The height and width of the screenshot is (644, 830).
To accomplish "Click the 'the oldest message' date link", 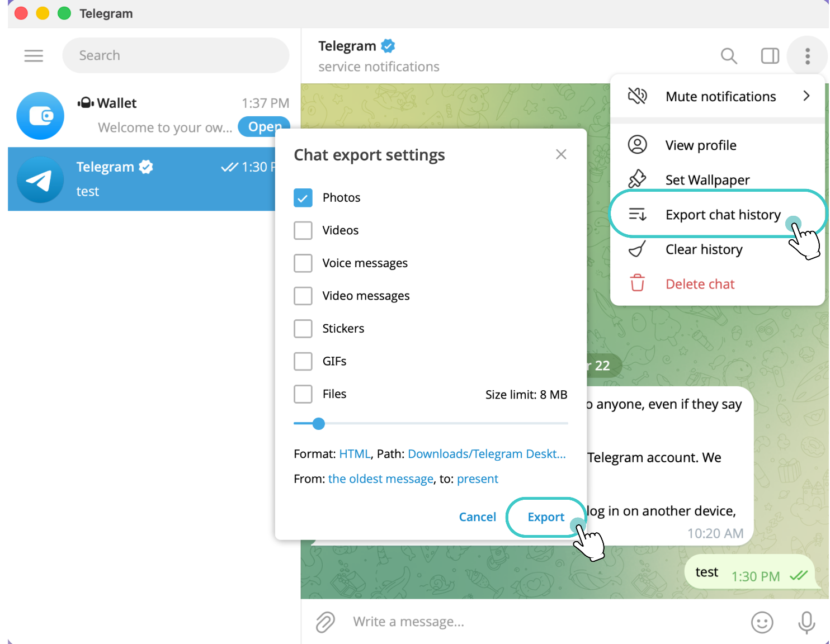I will click(x=381, y=479).
